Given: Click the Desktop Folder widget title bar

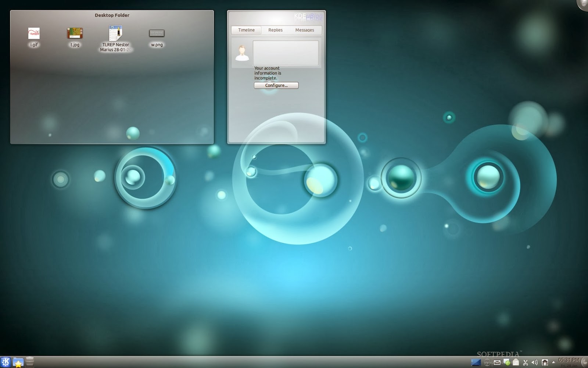Looking at the screenshot, I should click(x=112, y=15).
